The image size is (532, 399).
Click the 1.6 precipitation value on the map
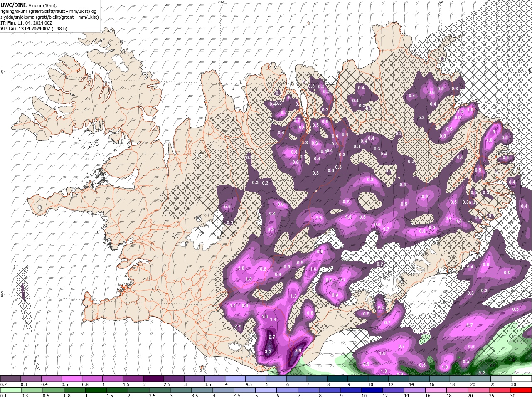(x=313, y=269)
